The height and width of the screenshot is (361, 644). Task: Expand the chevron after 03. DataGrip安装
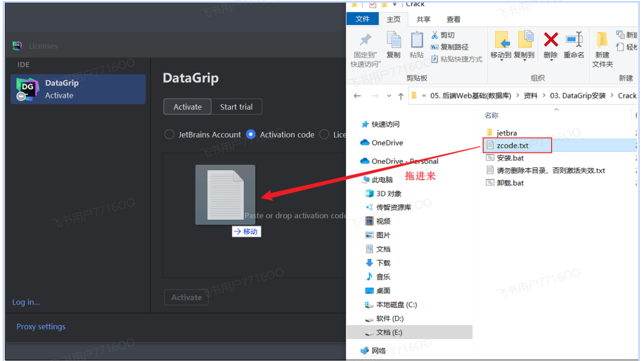click(x=611, y=96)
